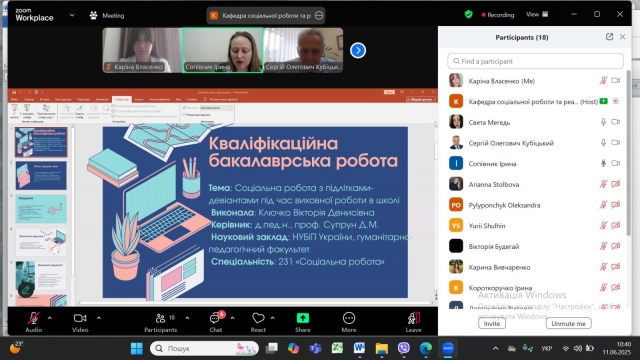Open the Zoom Workplace dropdown arrow
640x360 pixels.
tap(72, 16)
